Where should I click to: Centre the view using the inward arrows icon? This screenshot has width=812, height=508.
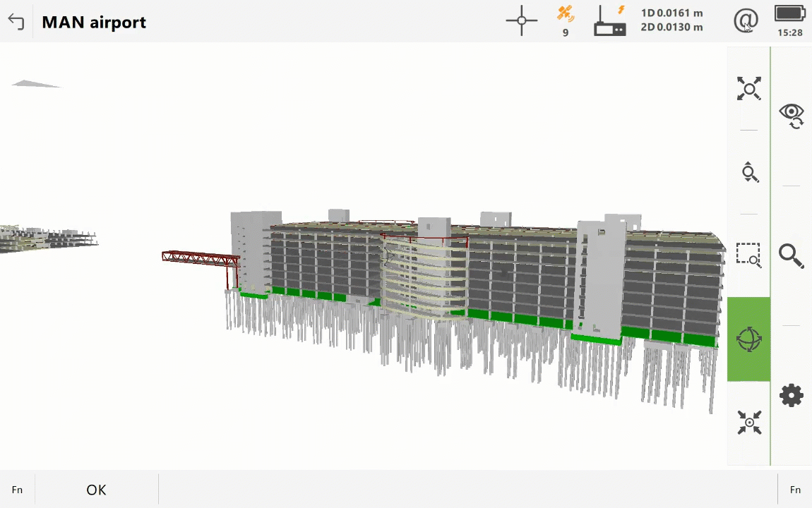(x=748, y=423)
